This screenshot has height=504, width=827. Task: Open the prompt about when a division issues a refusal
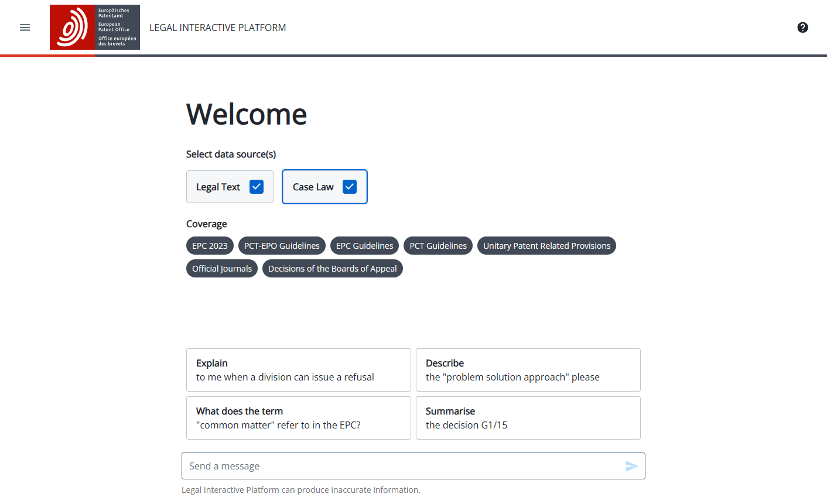coord(298,369)
